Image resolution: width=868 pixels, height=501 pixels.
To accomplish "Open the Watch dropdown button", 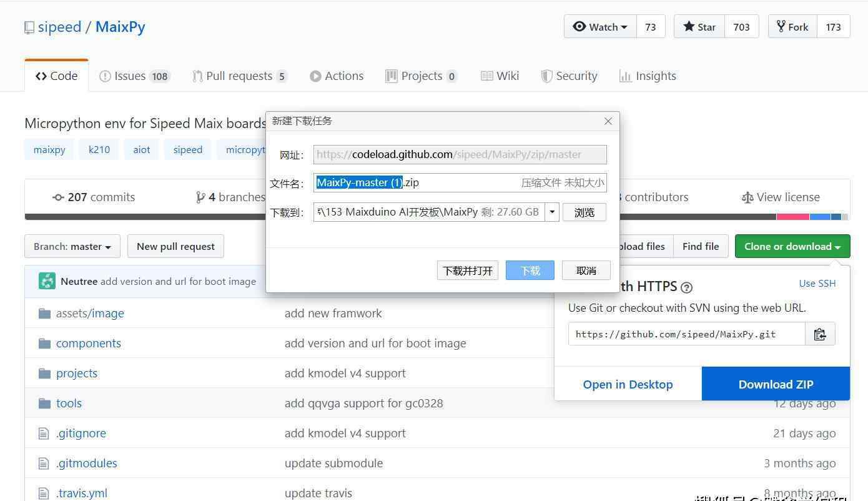I will coord(600,27).
